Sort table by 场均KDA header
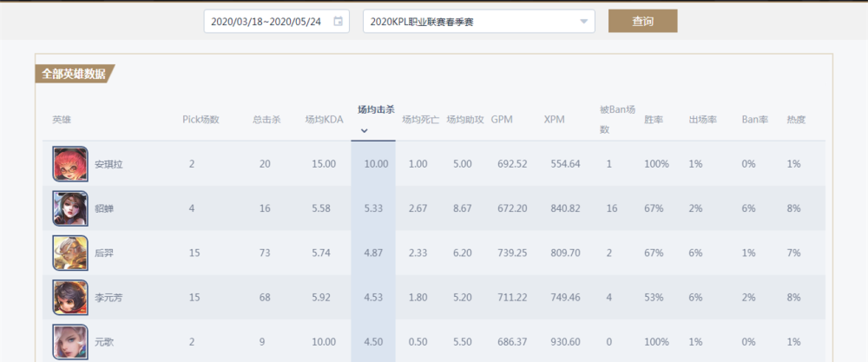 (324, 120)
